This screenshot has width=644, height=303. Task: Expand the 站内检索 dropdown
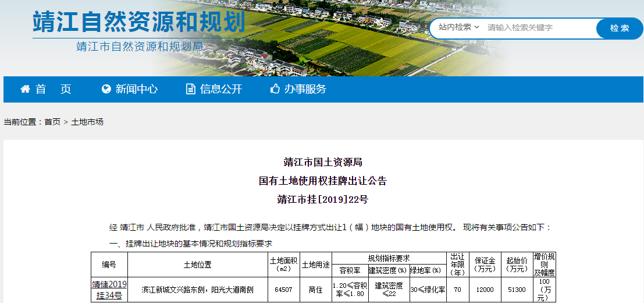459,27
